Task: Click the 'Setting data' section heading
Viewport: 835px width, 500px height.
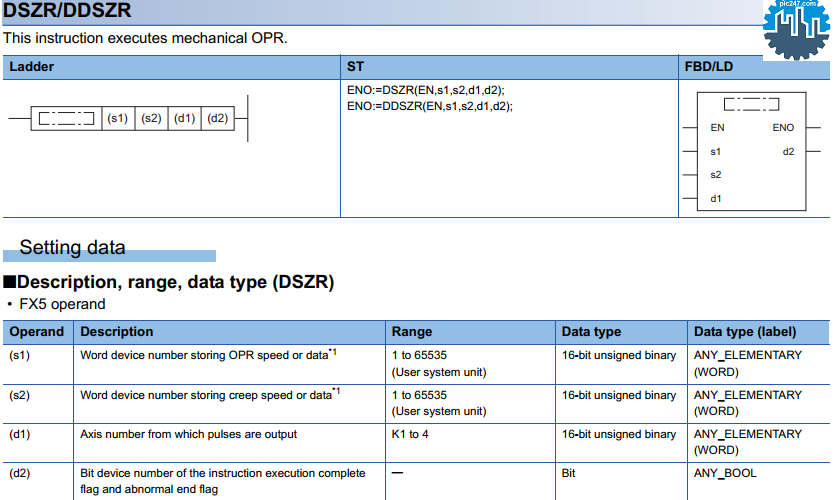Action: [72, 248]
